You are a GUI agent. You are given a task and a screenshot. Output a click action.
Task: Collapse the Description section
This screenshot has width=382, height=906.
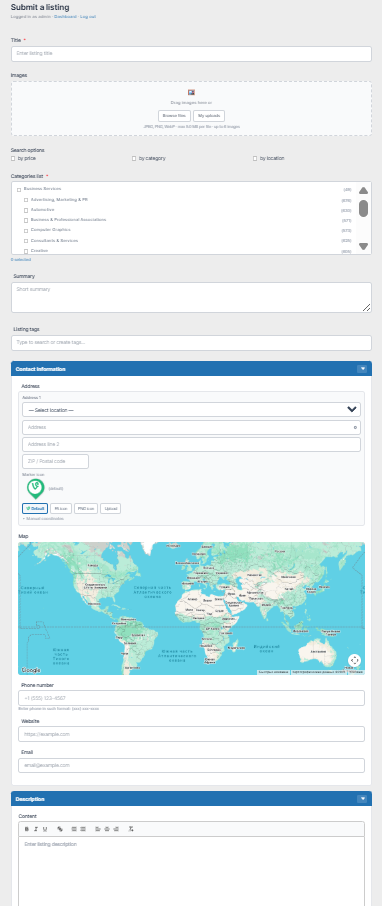pos(362,799)
